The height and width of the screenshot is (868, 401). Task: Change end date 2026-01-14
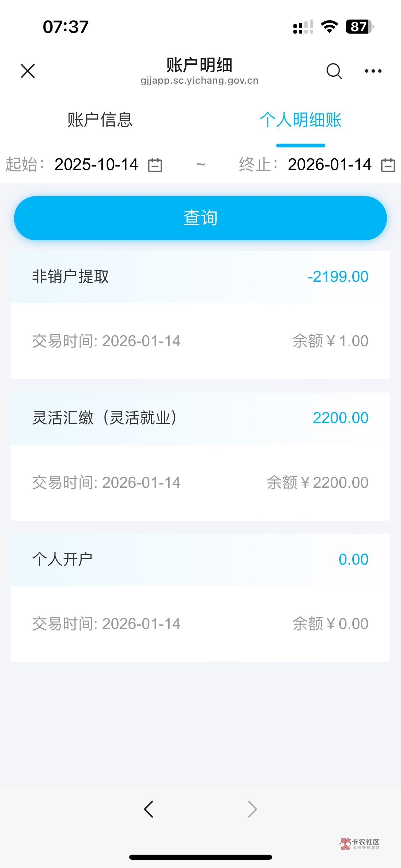click(x=329, y=165)
